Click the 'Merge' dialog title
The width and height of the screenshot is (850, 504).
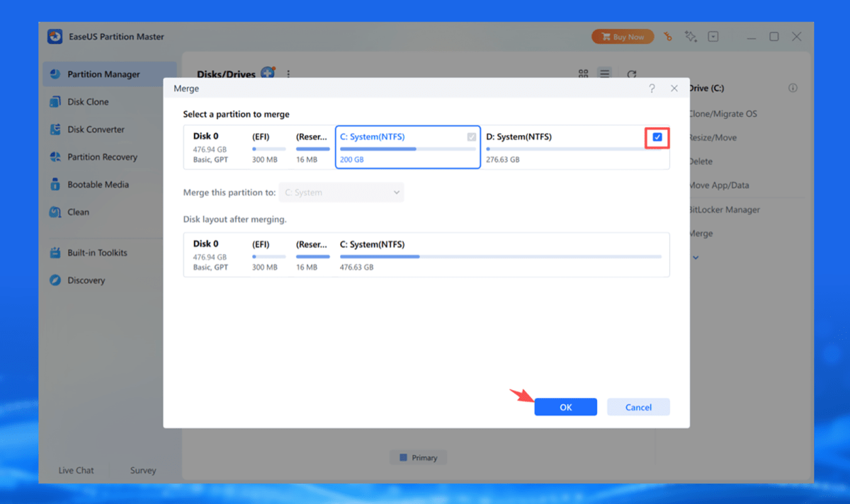187,89
